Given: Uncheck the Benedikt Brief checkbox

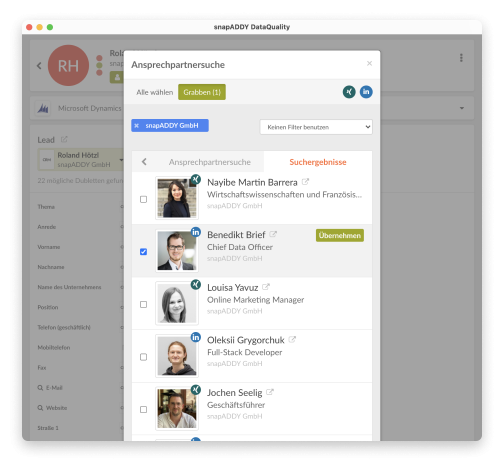Looking at the screenshot, I should [x=143, y=252].
